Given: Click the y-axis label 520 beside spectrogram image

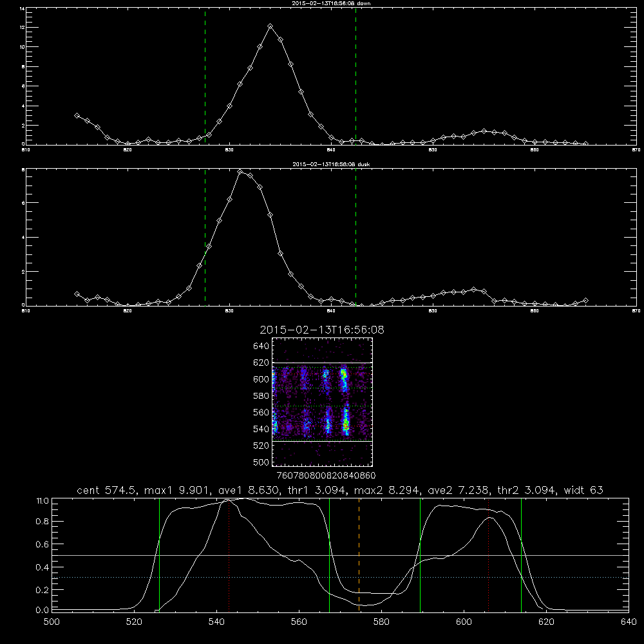Looking at the screenshot, I should 261,446.
